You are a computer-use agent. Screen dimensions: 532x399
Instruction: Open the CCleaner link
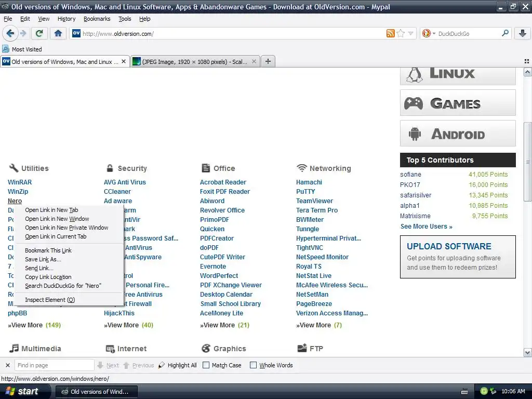click(117, 191)
